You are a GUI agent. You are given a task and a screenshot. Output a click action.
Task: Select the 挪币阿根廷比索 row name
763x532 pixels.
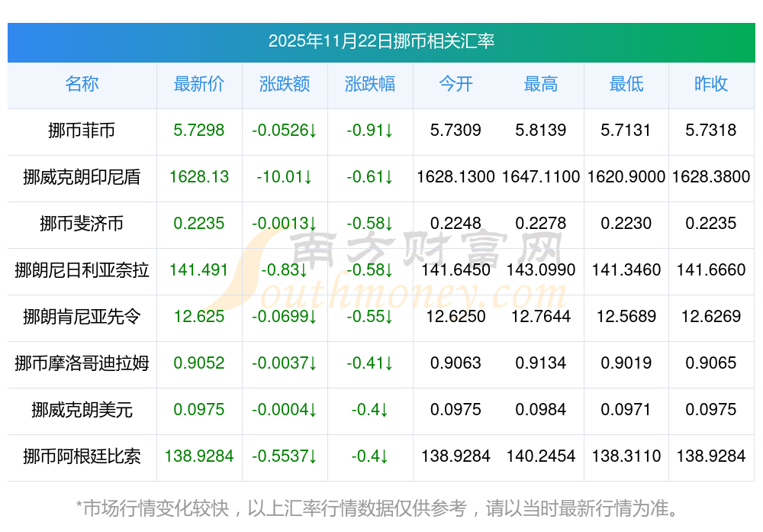(82, 456)
